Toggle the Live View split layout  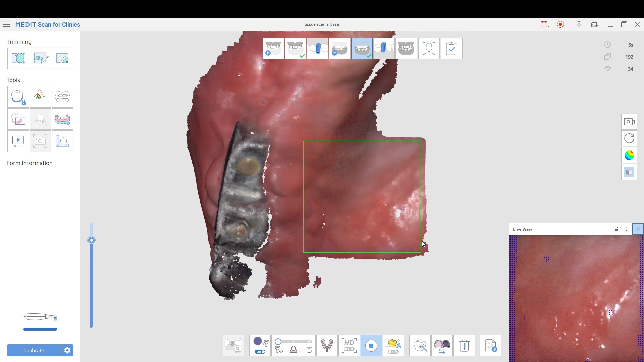coord(638,229)
